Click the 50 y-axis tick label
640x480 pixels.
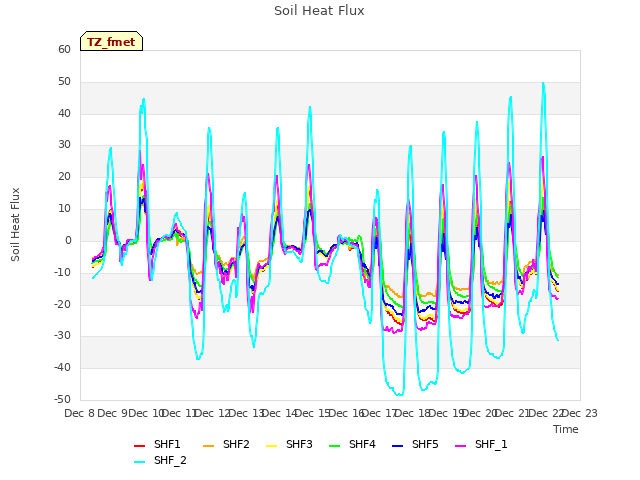pyautogui.click(x=64, y=82)
